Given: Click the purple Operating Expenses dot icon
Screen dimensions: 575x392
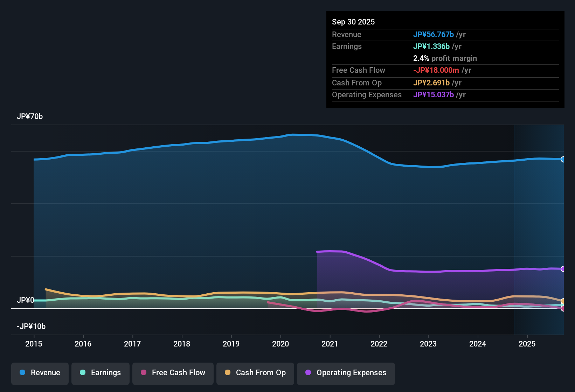Looking at the screenshot, I should [x=308, y=373].
